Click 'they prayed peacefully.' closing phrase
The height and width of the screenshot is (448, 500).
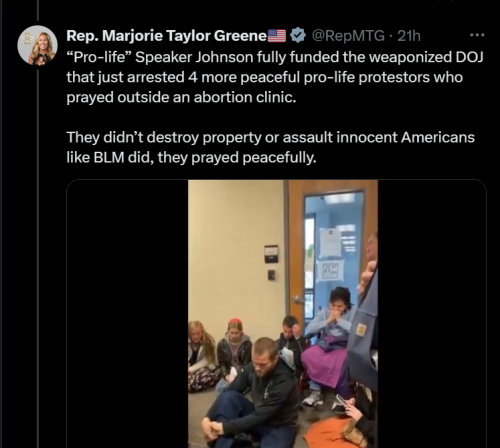[x=237, y=158]
